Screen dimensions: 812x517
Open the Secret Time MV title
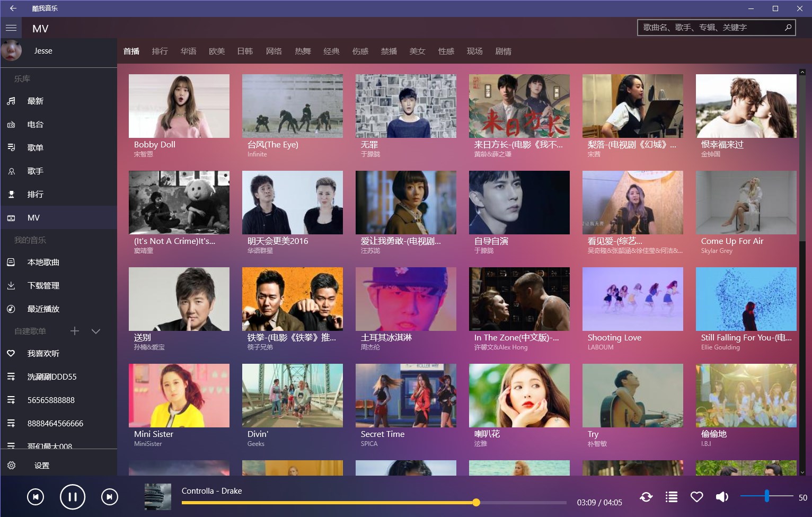coord(383,434)
